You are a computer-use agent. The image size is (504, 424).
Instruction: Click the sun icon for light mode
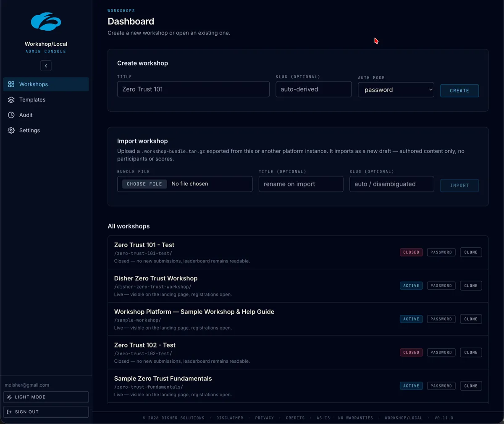coord(9,397)
